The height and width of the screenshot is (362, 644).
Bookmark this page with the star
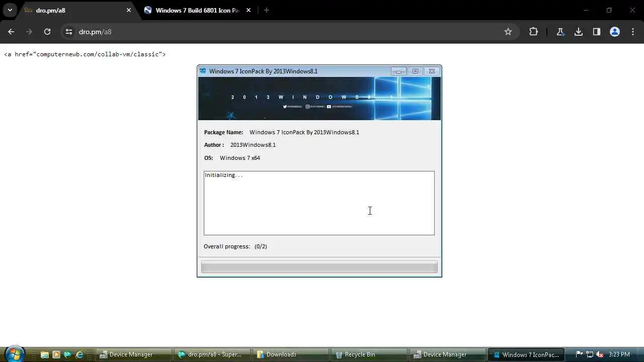[508, 32]
